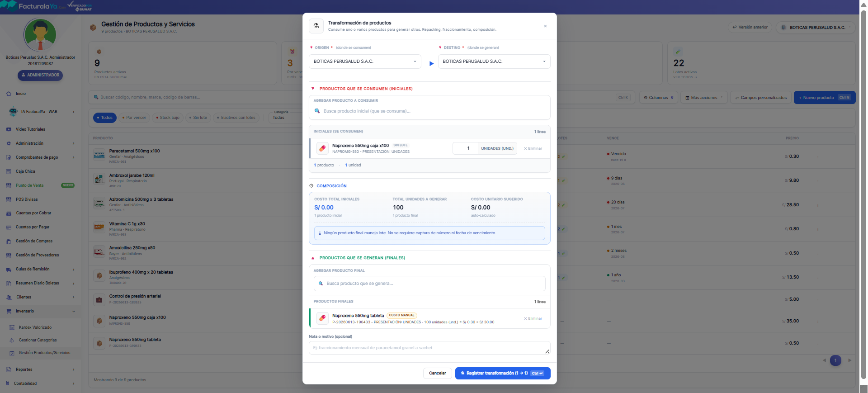Click the final product search field

[x=429, y=284]
